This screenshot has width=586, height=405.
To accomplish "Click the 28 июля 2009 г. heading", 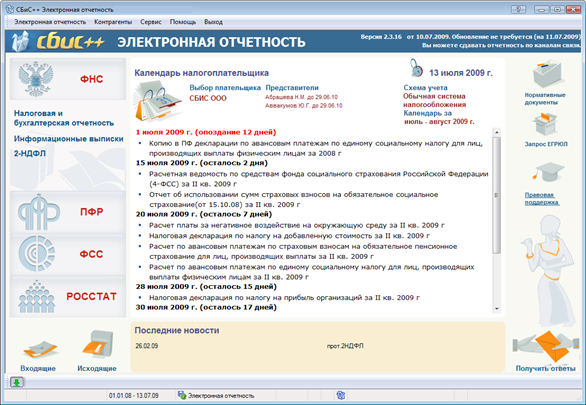I will pyautogui.click(x=206, y=287).
